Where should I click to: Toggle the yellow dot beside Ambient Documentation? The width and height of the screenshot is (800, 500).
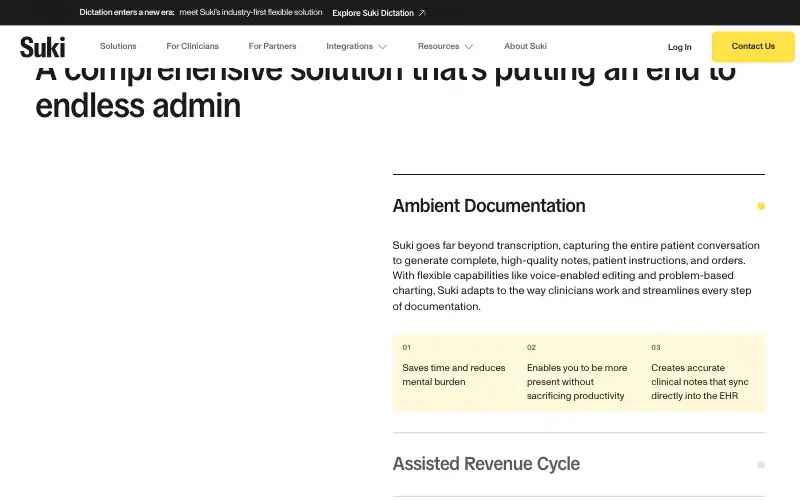[x=761, y=206]
